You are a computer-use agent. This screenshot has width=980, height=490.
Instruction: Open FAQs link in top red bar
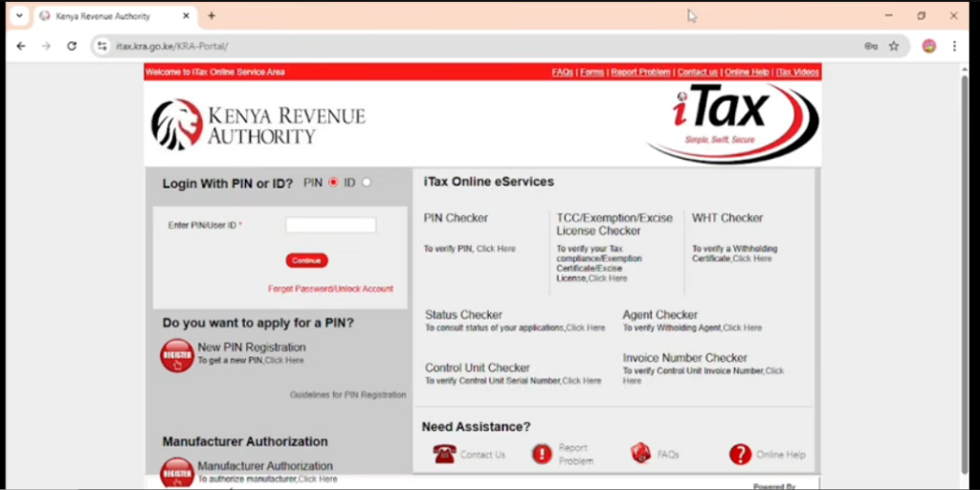pyautogui.click(x=563, y=72)
